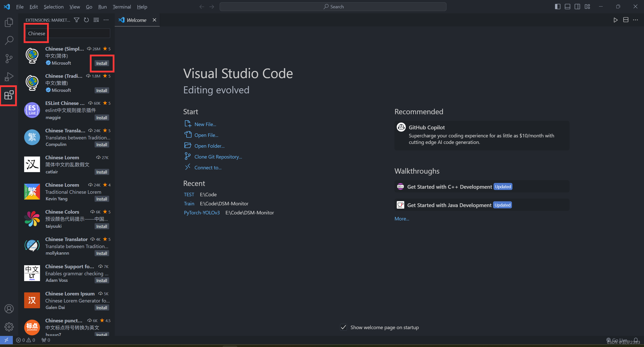This screenshot has width=644, height=347.
Task: Open Run and Debug view
Action: 9,76
